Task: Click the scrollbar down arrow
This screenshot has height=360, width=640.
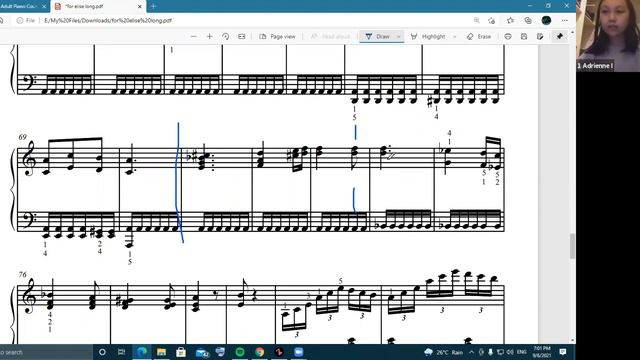Action: tap(573, 340)
